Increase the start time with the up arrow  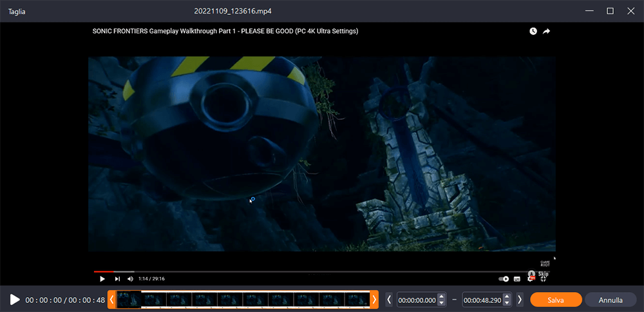pos(441,297)
